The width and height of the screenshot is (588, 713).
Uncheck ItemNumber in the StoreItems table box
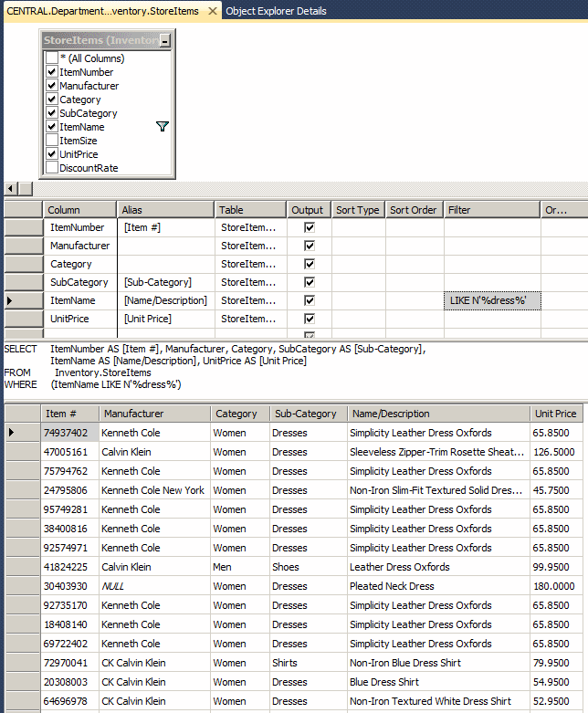pos(52,72)
